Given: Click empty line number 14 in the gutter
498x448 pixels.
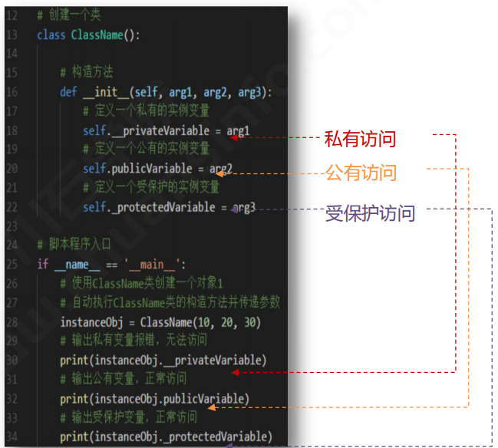Looking at the screenshot, I should point(12,54).
